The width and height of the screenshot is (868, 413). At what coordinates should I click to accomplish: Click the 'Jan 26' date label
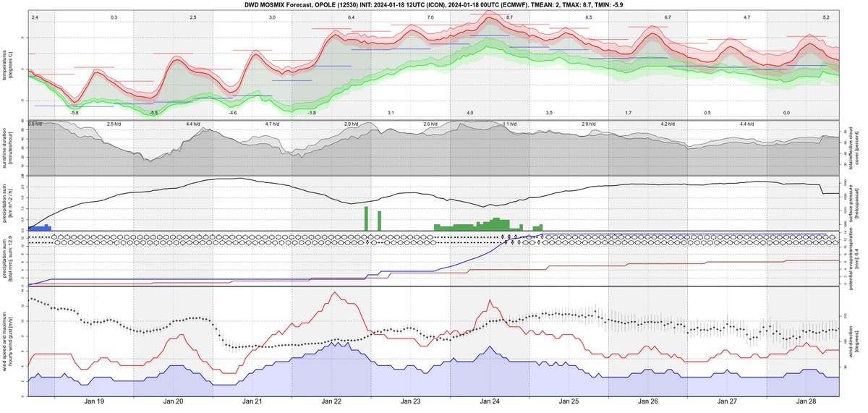pyautogui.click(x=648, y=401)
